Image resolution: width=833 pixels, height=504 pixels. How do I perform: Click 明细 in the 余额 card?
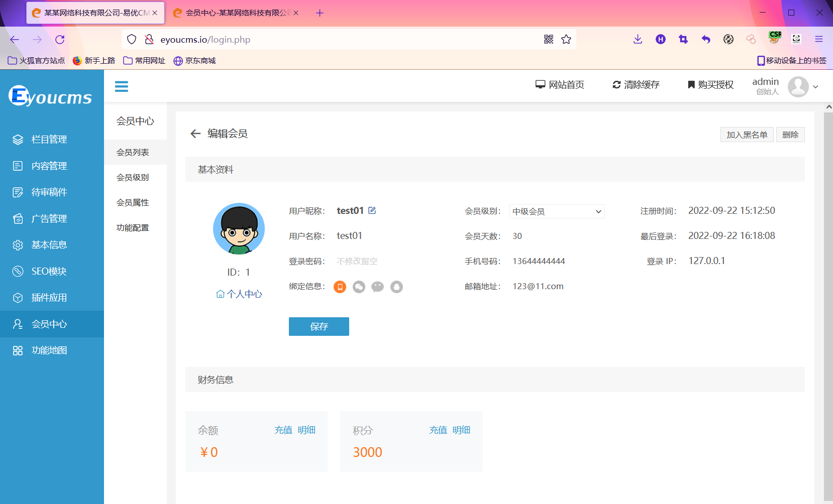[306, 430]
